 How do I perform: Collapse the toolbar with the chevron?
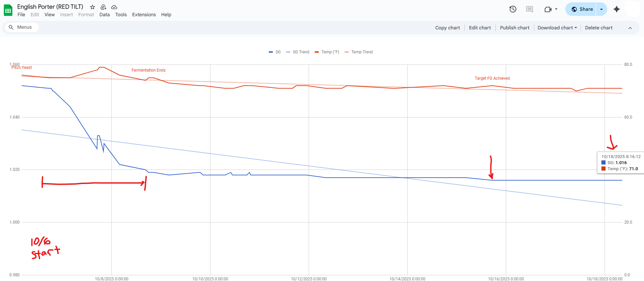coord(630,28)
